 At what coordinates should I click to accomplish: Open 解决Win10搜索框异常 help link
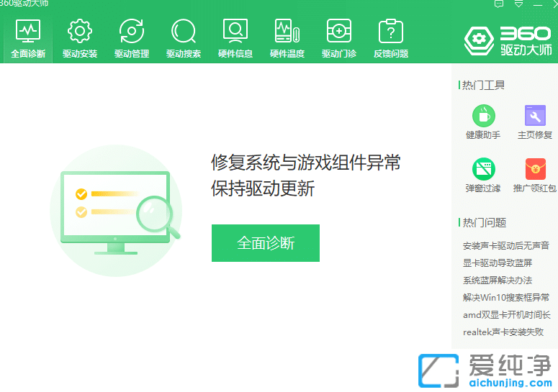(505, 298)
